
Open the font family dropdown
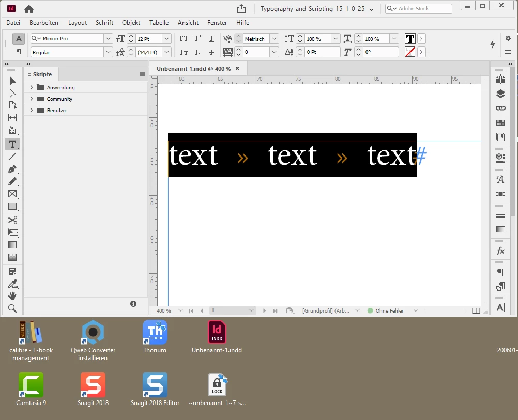click(x=108, y=39)
